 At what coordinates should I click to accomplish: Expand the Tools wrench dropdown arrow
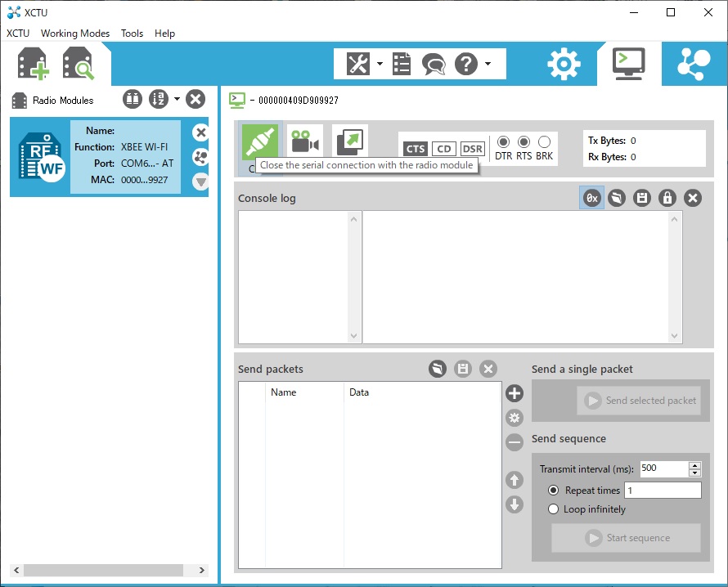click(380, 64)
